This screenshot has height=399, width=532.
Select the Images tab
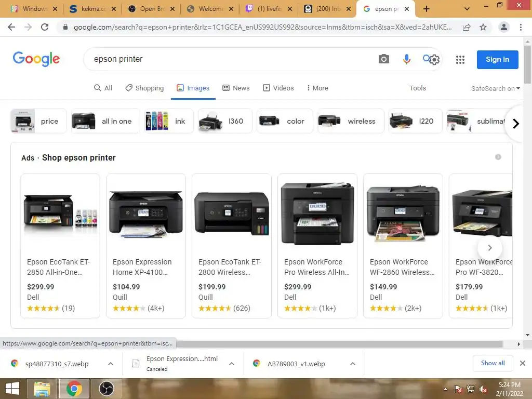(193, 88)
